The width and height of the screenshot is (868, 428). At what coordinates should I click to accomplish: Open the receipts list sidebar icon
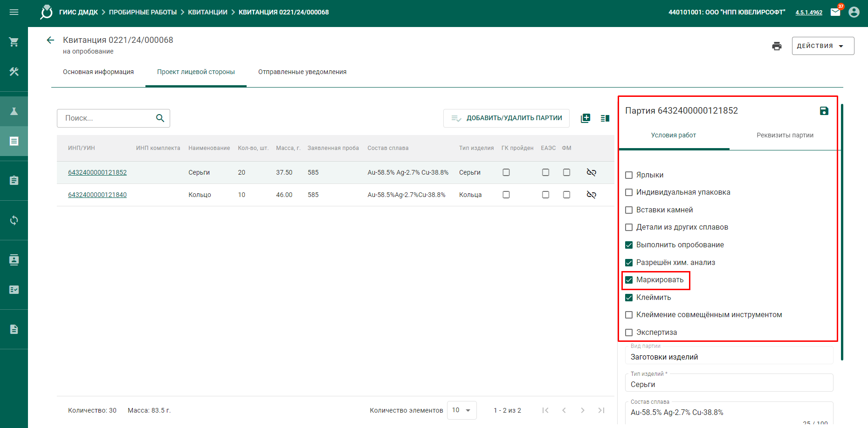pos(14,141)
